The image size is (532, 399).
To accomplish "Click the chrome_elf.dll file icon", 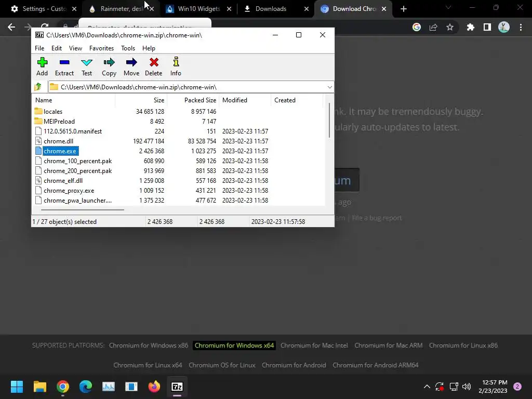I will (x=38, y=180).
